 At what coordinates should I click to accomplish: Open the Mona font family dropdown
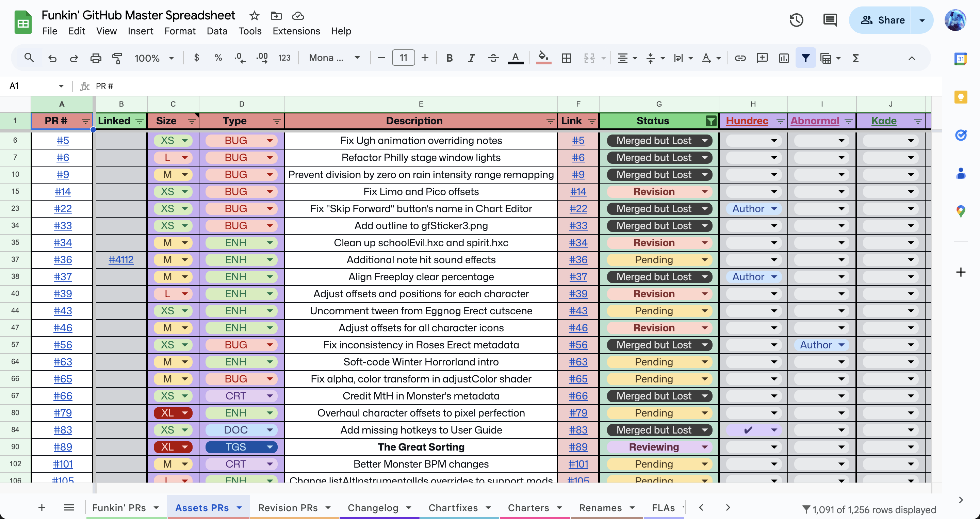(334, 58)
